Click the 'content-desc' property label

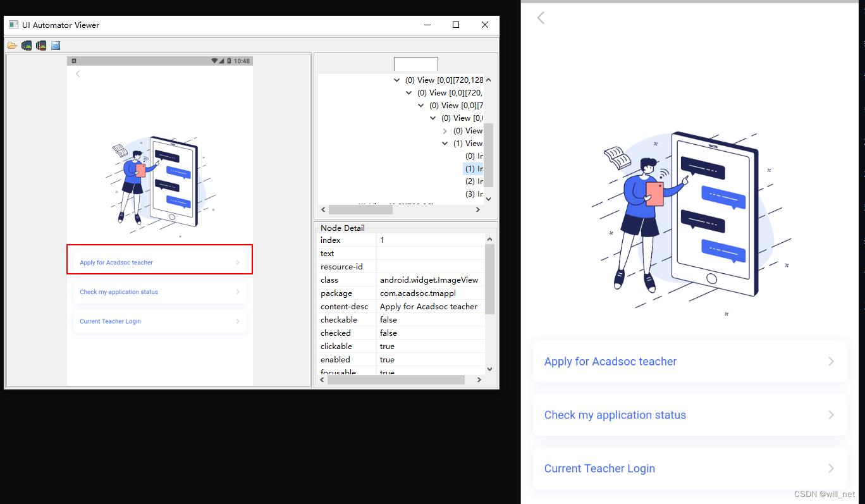[x=344, y=307]
